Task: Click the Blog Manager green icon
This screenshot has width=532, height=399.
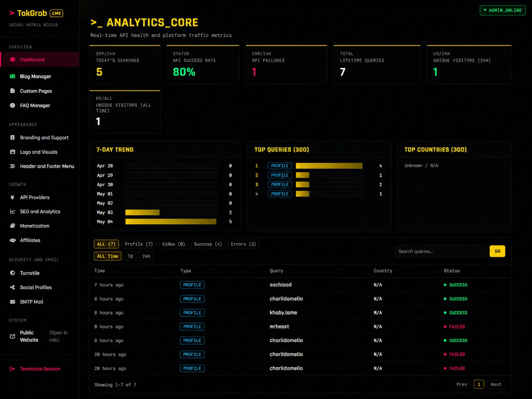Action: point(12,76)
